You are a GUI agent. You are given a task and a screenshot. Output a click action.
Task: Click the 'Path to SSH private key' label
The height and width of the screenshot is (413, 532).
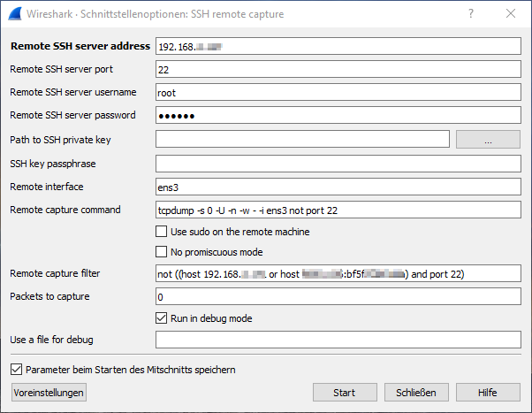click(x=60, y=140)
